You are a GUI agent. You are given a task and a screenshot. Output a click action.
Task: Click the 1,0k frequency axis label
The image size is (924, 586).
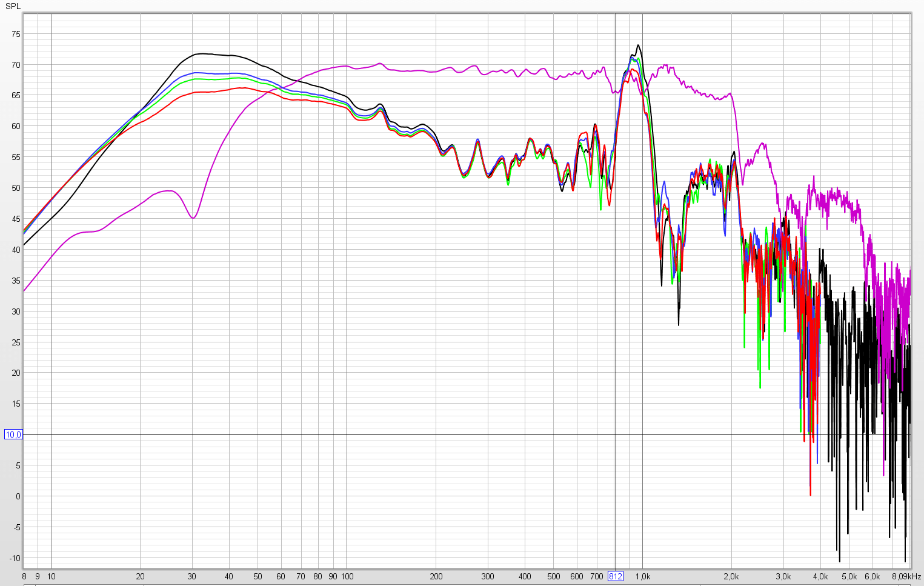click(x=642, y=577)
